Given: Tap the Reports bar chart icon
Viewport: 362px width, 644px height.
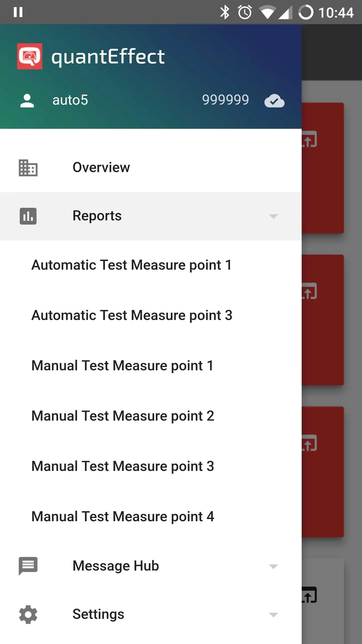Looking at the screenshot, I should tap(28, 216).
